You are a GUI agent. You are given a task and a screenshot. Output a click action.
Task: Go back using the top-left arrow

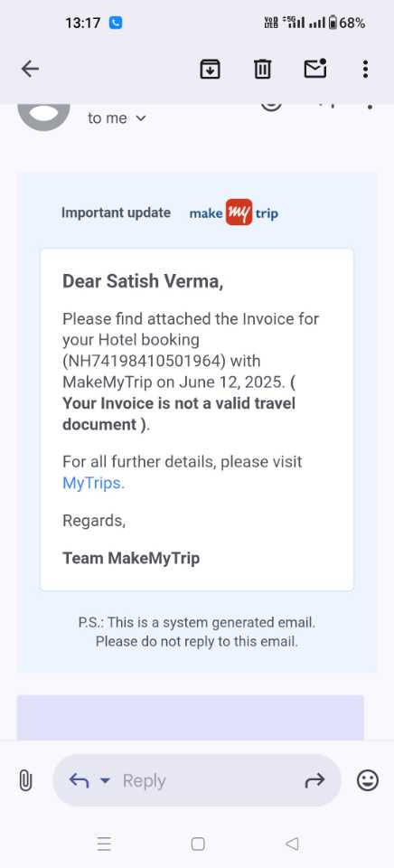(x=30, y=69)
